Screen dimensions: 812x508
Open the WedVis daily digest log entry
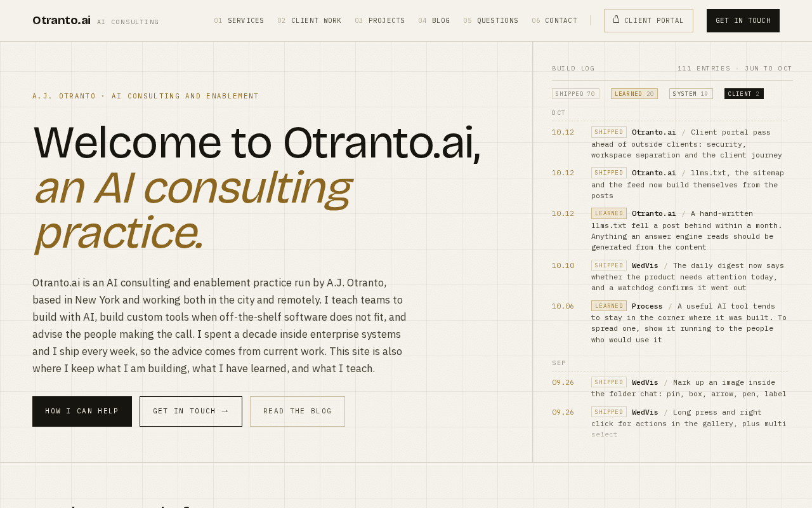pyautogui.click(x=670, y=277)
